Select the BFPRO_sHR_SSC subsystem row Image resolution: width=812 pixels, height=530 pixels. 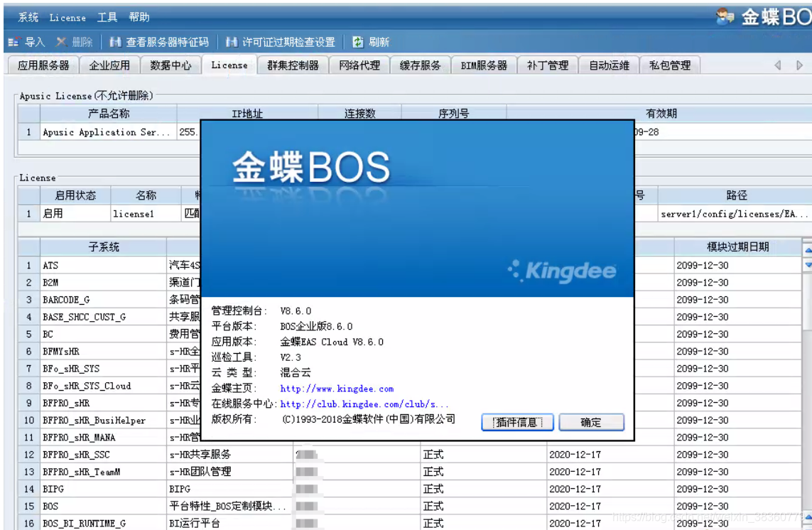coord(103,455)
